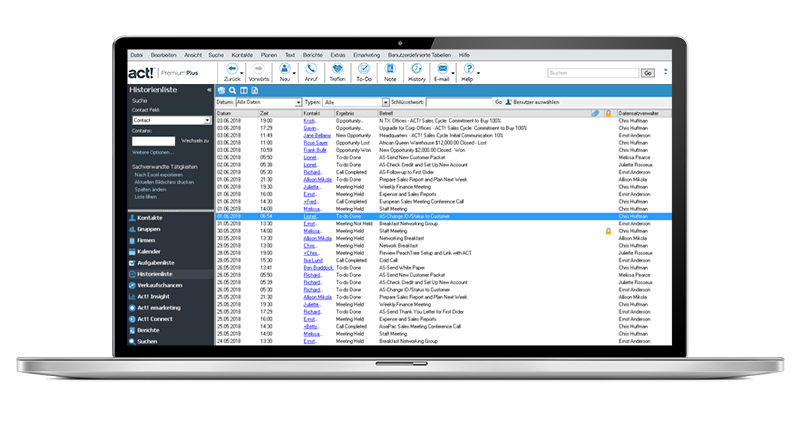Open the Datei menu
800x425 pixels.
[x=136, y=55]
